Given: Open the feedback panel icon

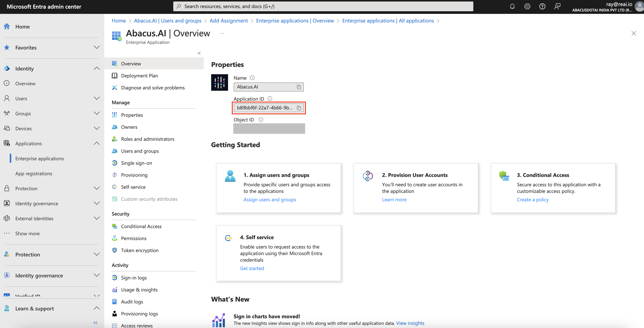Looking at the screenshot, I should [557, 6].
